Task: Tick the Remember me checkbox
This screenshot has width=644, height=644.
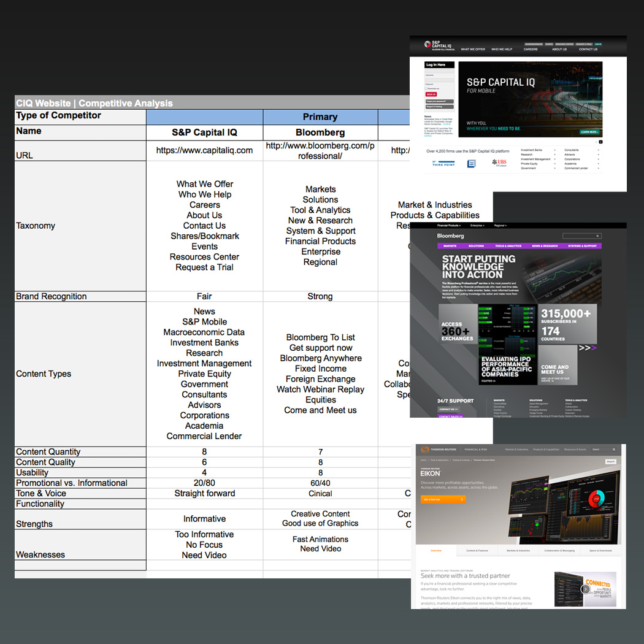Action: click(426, 88)
